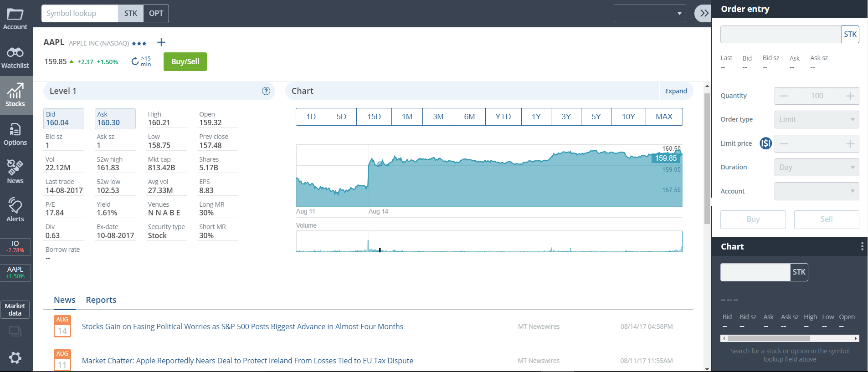This screenshot has width=868, height=372.
Task: Click the horizontal scrollbar in Chart panel
Action: tap(768, 338)
